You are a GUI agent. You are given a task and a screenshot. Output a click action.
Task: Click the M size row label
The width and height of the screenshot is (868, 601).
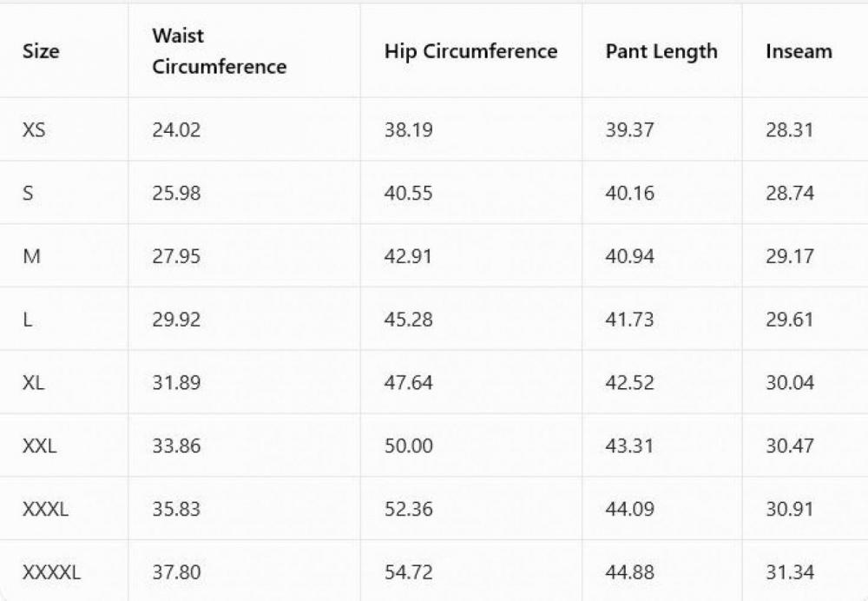tap(31, 256)
